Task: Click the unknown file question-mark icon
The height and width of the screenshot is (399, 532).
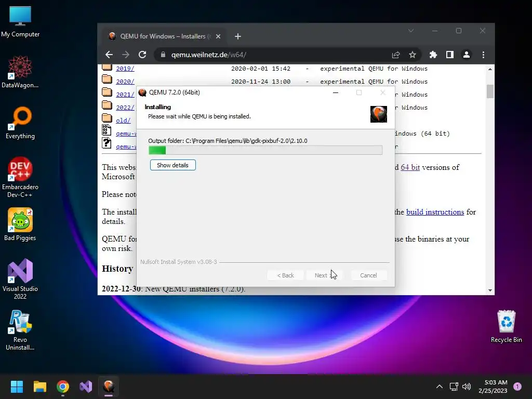Action: pos(107,143)
